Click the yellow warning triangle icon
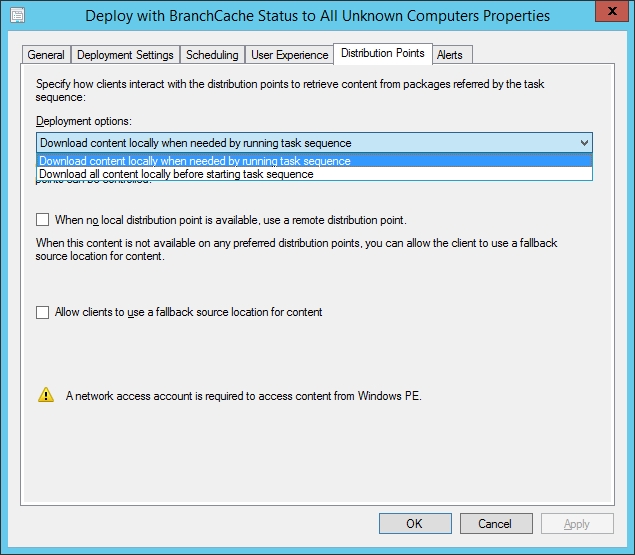The height and width of the screenshot is (555, 635). tap(46, 396)
